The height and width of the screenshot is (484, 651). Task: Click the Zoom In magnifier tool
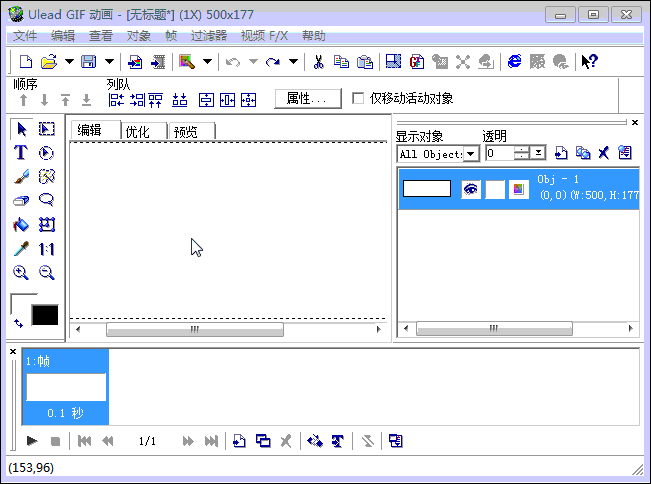20,273
